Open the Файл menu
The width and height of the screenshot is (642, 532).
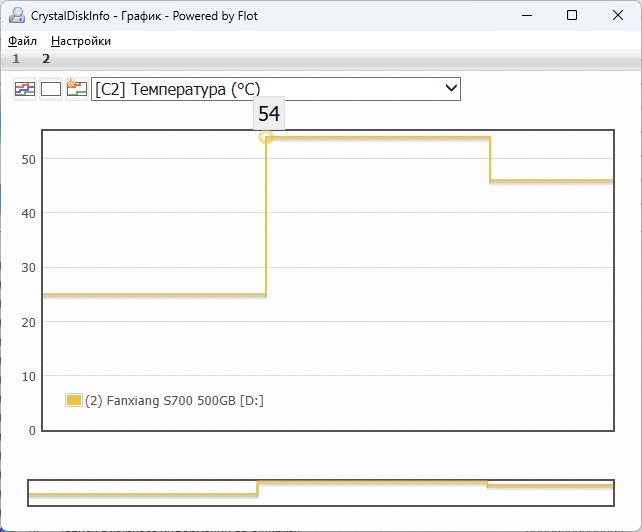pyautogui.click(x=22, y=41)
